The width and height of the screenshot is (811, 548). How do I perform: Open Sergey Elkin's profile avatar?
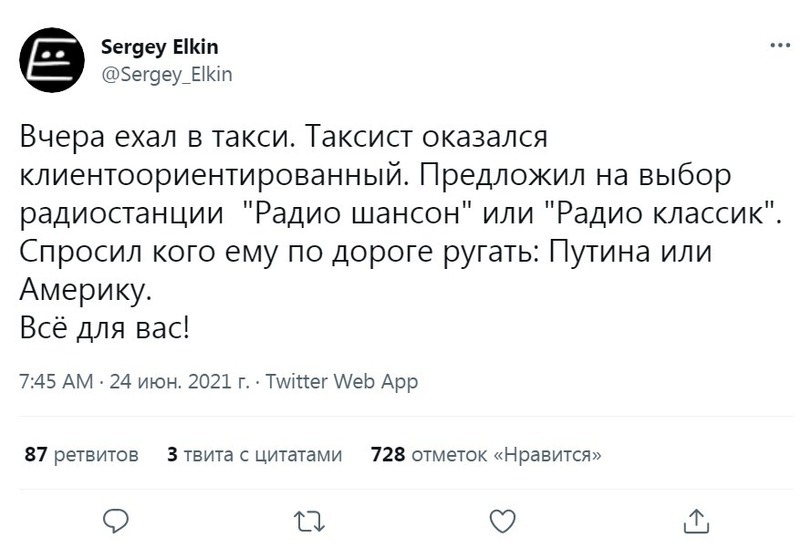tap(52, 60)
